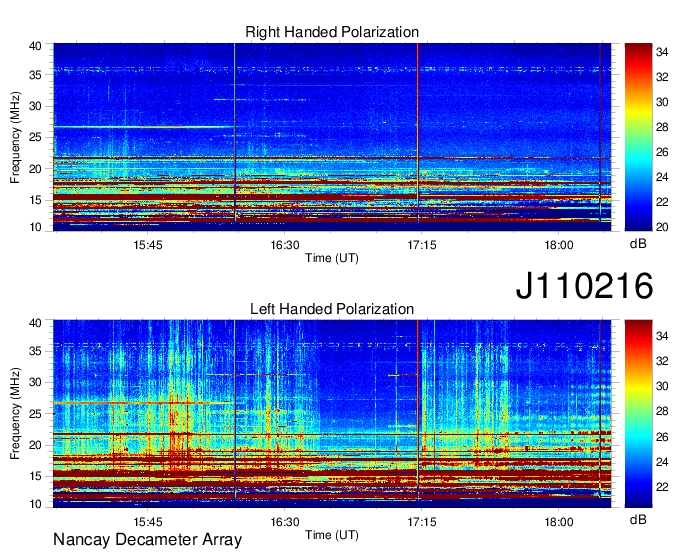Click the color scale bar beside the left-handed plot
680x552 pixels.
(x=638, y=414)
